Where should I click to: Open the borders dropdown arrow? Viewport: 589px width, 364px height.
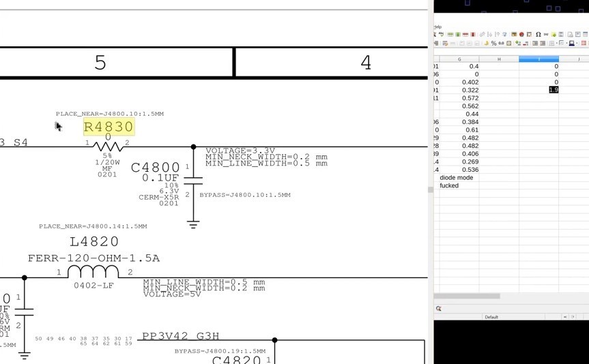pyautogui.click(x=557, y=43)
